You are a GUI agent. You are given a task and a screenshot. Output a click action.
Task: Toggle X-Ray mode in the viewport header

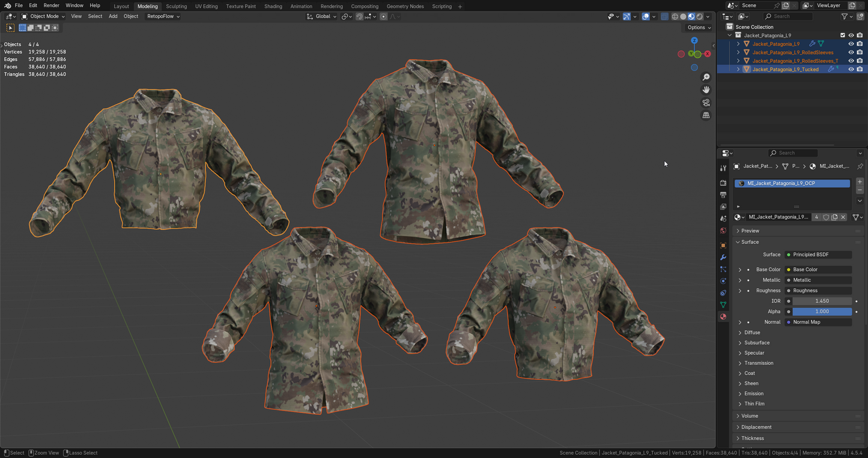664,16
